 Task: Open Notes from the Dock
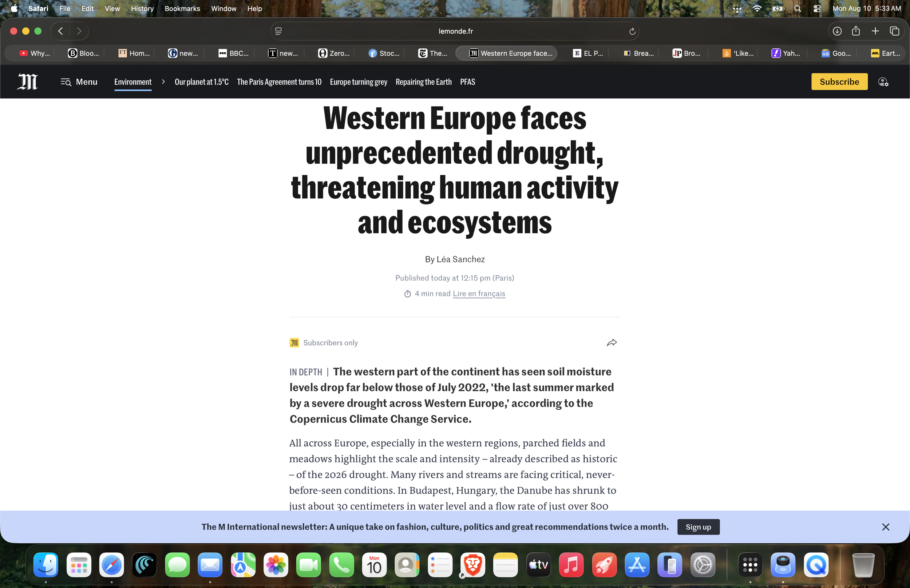506,565
